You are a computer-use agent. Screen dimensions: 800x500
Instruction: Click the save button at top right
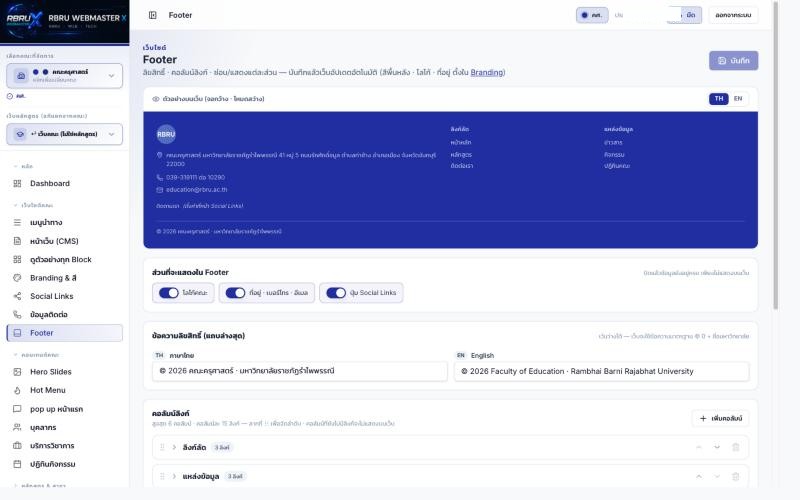coord(733,61)
